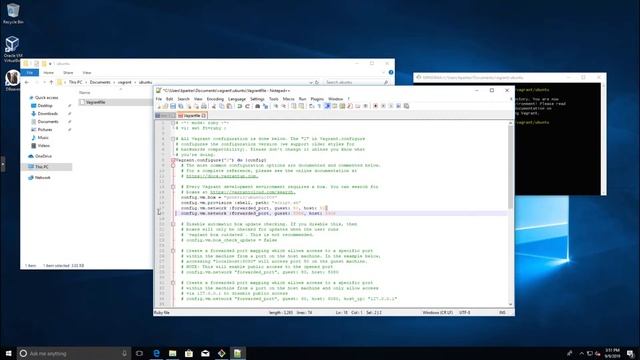The image size is (640, 360).
Task: Click the INS indicator in Notepad++ status bar
Action: coord(502,313)
